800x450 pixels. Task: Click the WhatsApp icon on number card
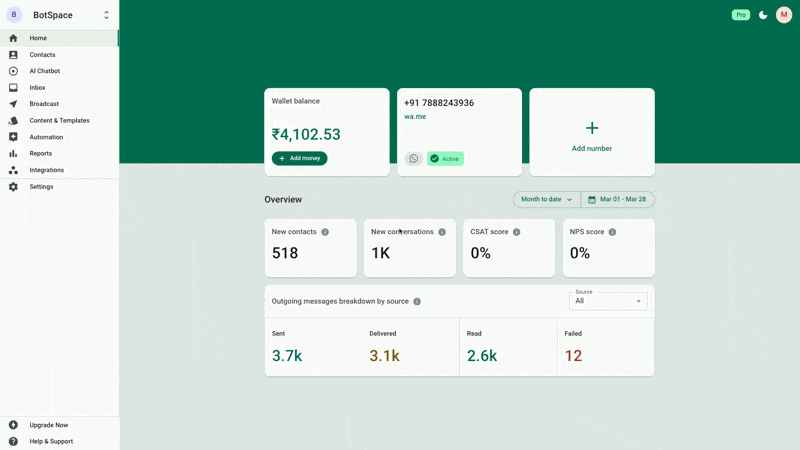pyautogui.click(x=414, y=159)
